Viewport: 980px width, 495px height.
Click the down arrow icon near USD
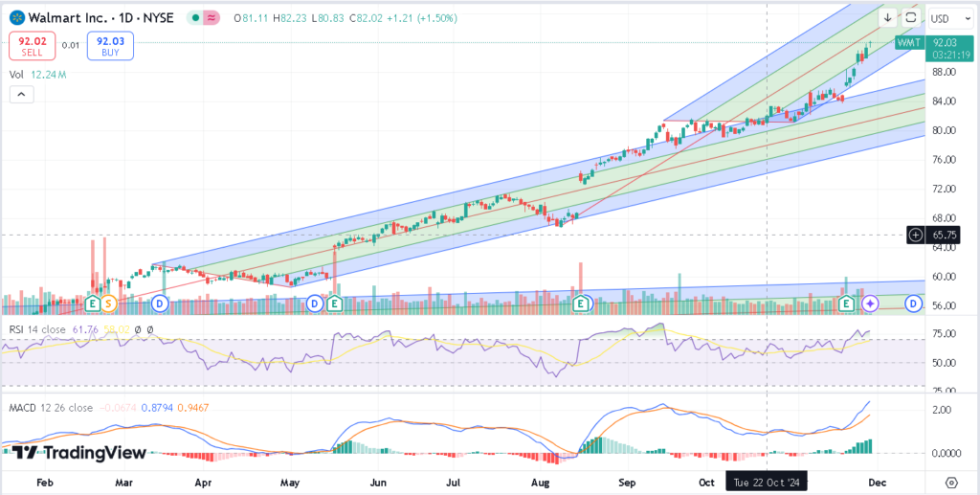tap(887, 17)
